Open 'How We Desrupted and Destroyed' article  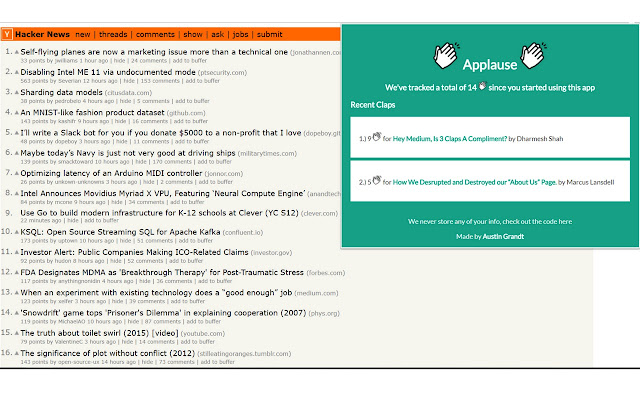[474, 182]
